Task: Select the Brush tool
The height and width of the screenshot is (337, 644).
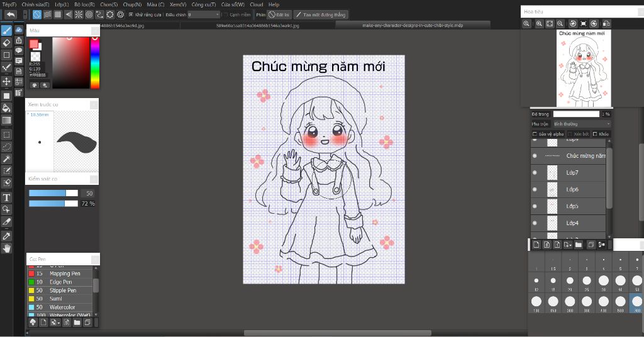Action: (x=6, y=31)
